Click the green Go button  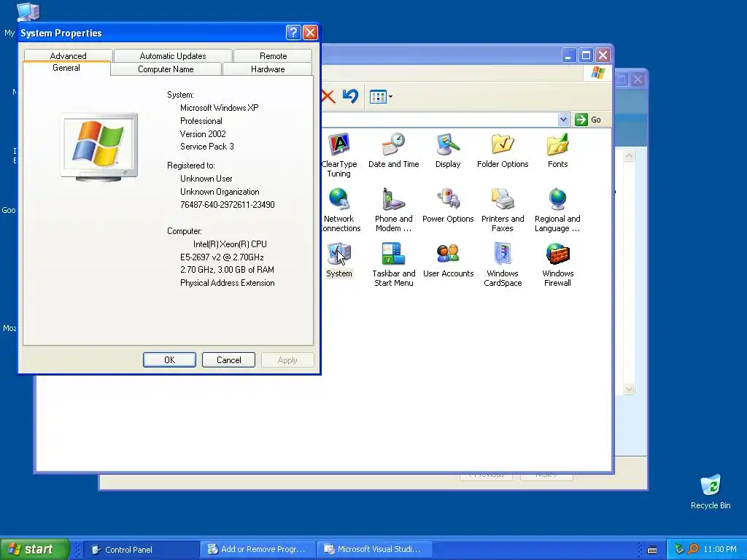click(588, 120)
